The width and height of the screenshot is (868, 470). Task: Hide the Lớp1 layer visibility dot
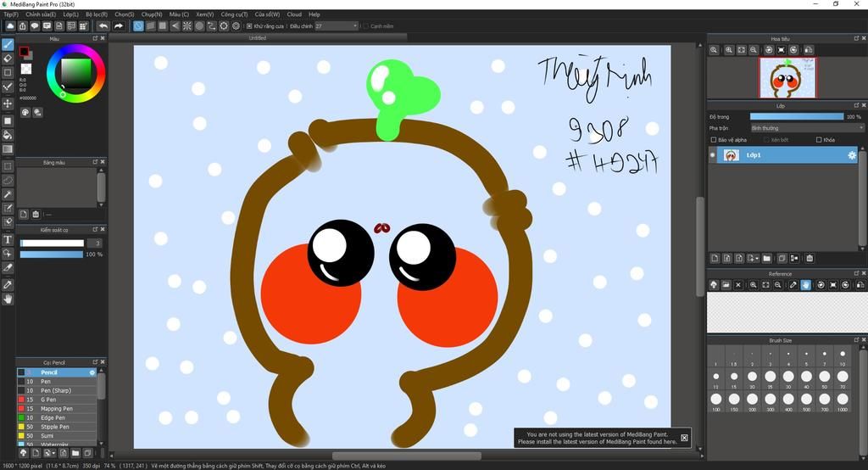[712, 155]
